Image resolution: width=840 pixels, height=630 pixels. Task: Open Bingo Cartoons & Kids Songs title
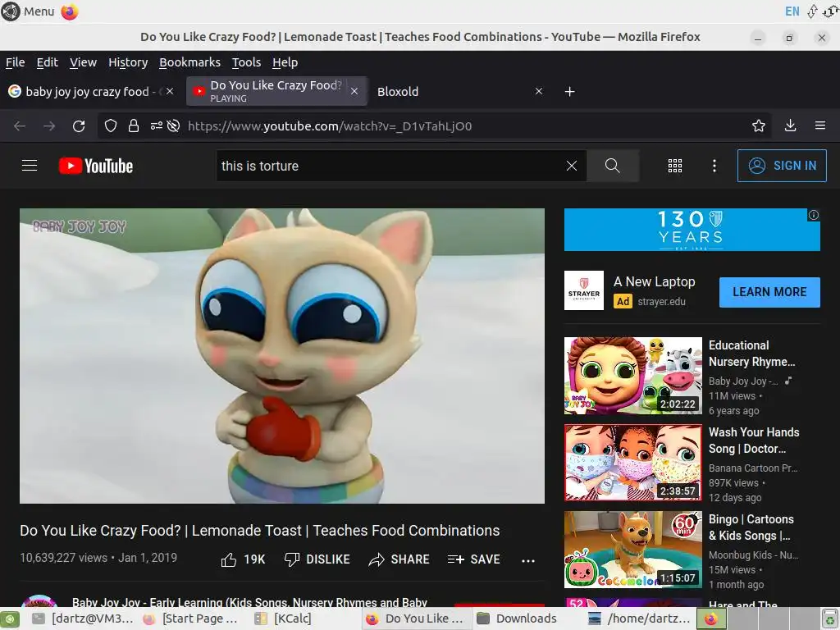tap(751, 527)
